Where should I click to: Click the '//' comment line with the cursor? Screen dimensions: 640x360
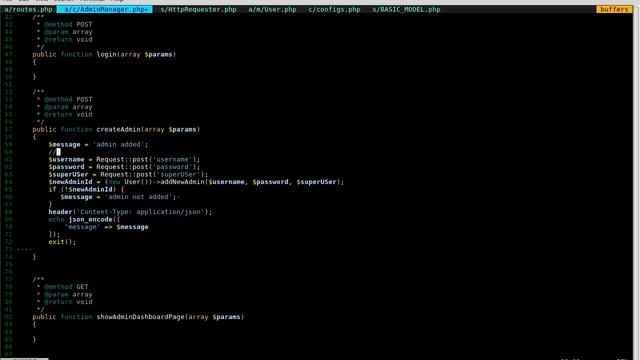(x=54, y=152)
